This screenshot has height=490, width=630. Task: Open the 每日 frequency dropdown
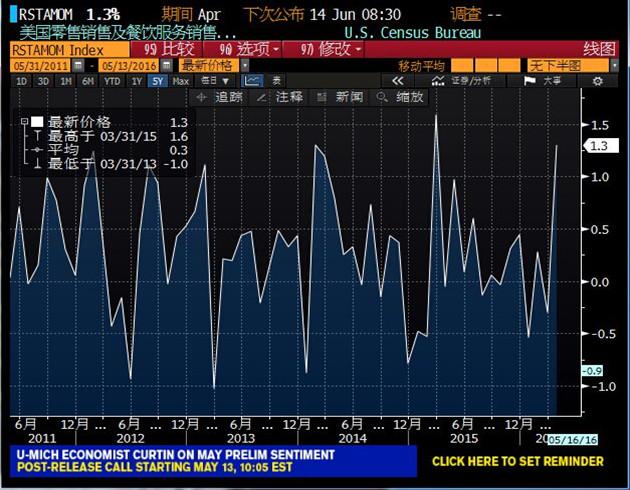[214, 81]
